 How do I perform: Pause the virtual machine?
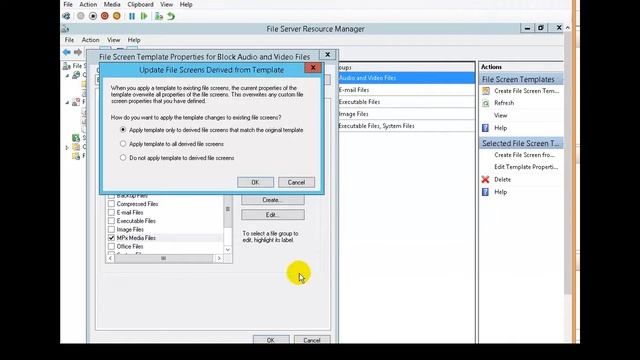coord(132,16)
